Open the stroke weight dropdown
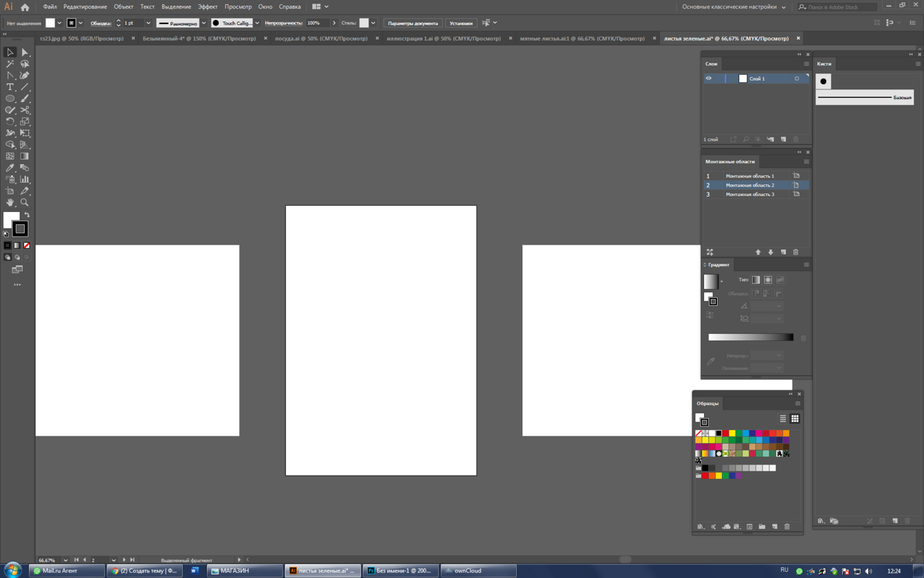Image resolution: width=924 pixels, height=578 pixels. click(x=148, y=23)
